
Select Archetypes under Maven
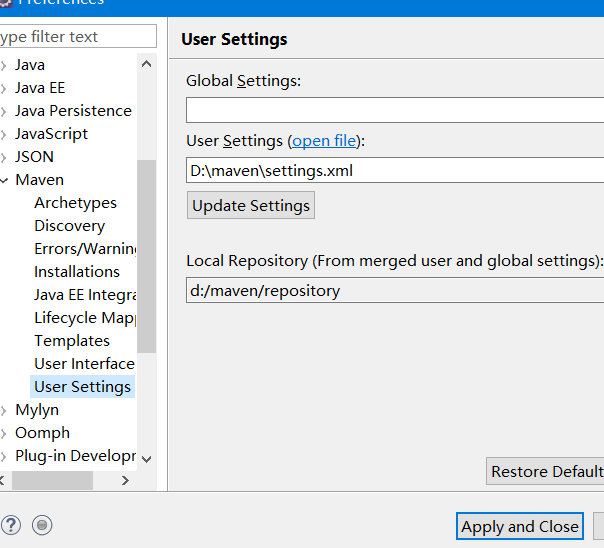coord(75,203)
